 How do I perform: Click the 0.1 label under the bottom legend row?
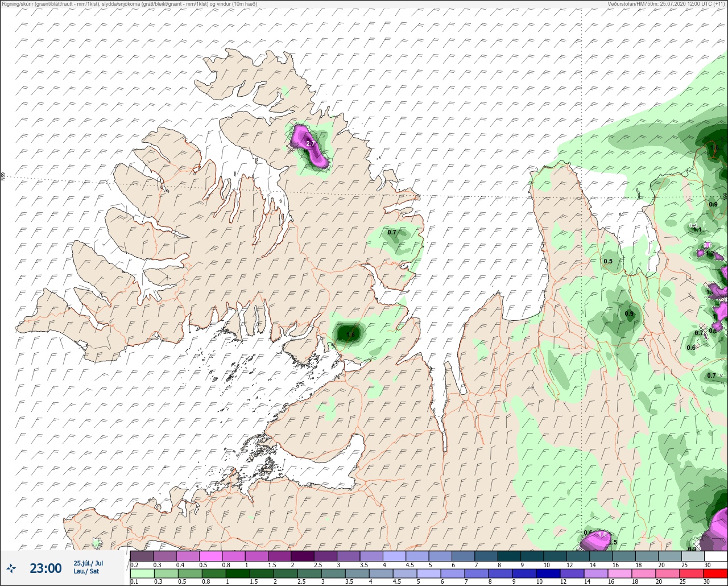click(134, 582)
